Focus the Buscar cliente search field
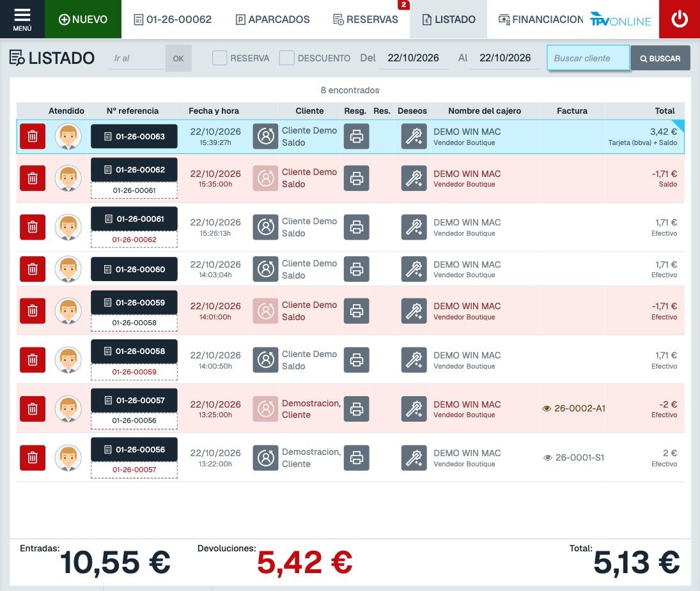Viewport: 700px width, 591px height. 588,58
